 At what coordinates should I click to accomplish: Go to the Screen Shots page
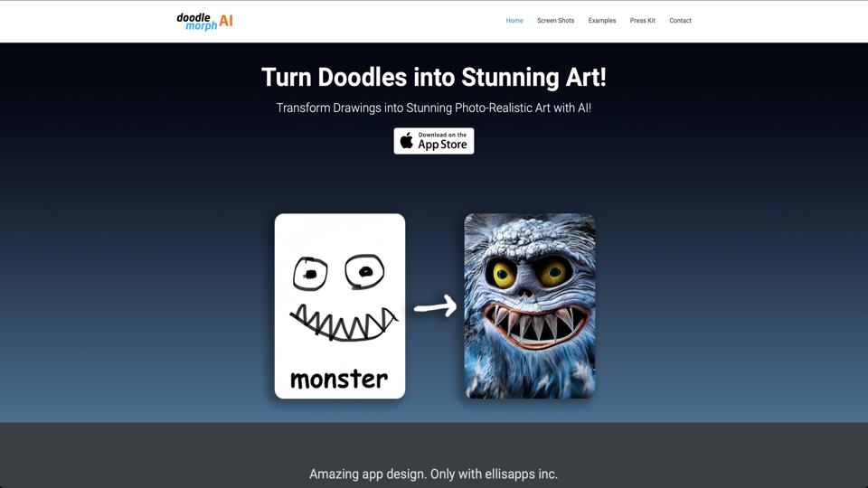pyautogui.click(x=555, y=21)
